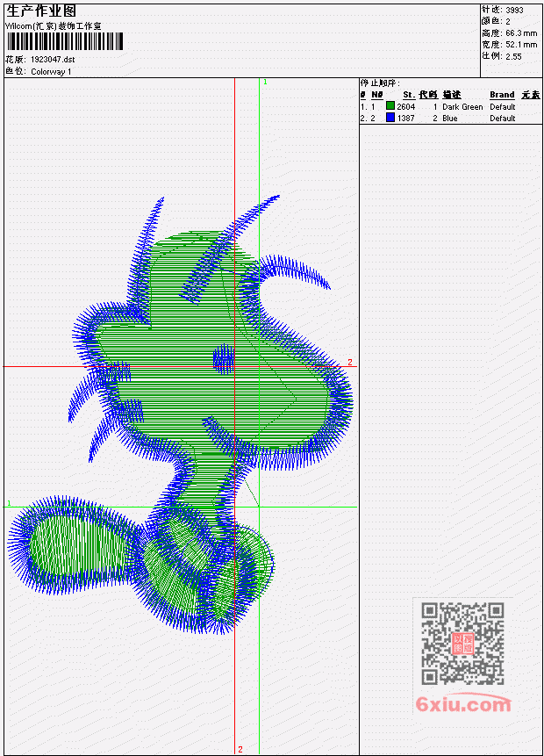Image resolution: width=544 pixels, height=756 pixels.
Task: Click the '代码' column header
Action: click(x=428, y=95)
